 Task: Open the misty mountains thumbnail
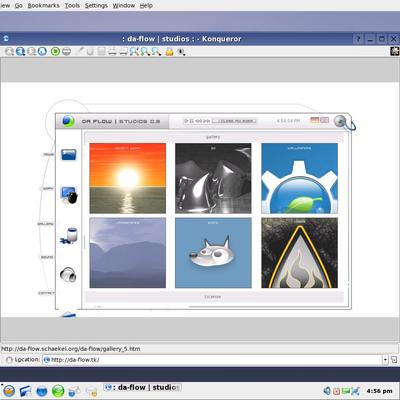[128, 253]
